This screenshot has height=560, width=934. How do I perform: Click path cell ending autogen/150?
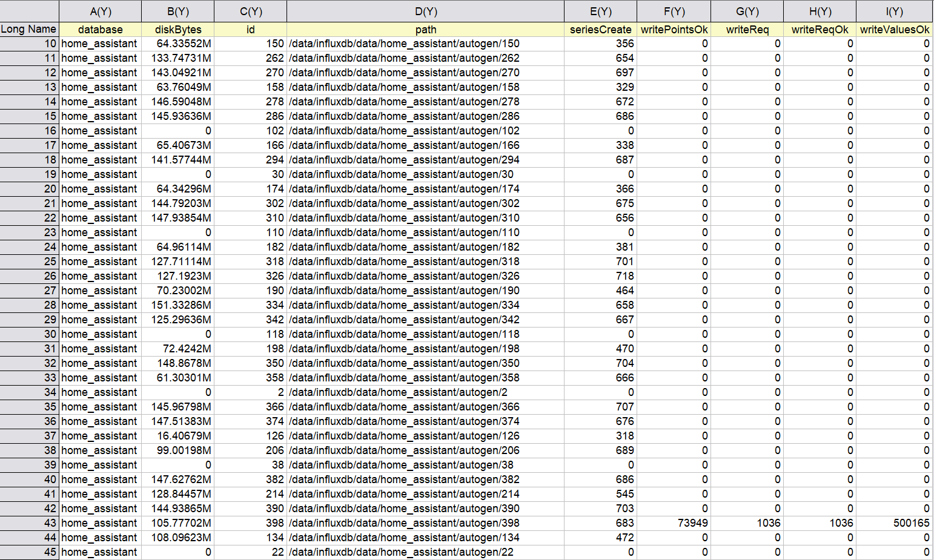[x=425, y=44]
